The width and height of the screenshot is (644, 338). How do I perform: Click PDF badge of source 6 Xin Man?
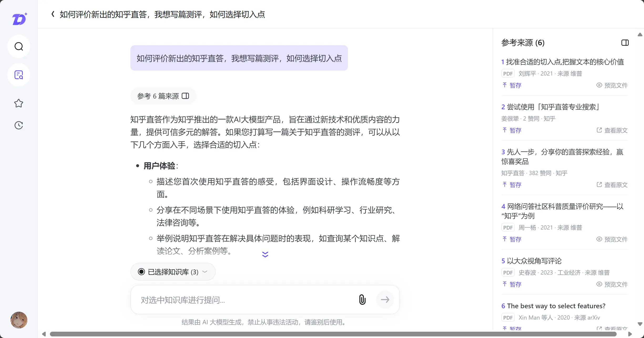pos(508,318)
